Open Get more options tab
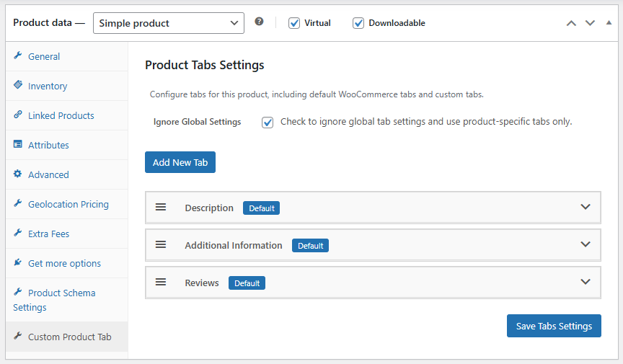The image size is (623, 364). (x=67, y=263)
